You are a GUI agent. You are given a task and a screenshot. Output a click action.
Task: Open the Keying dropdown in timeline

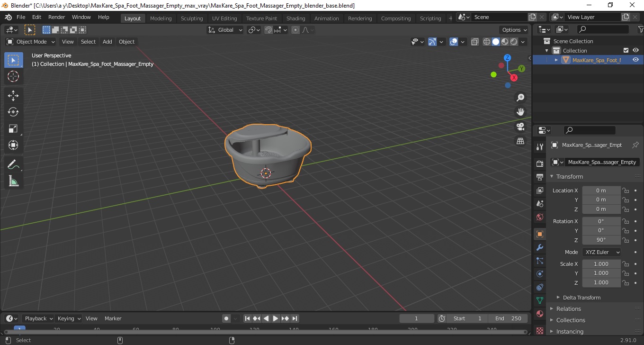click(x=69, y=318)
